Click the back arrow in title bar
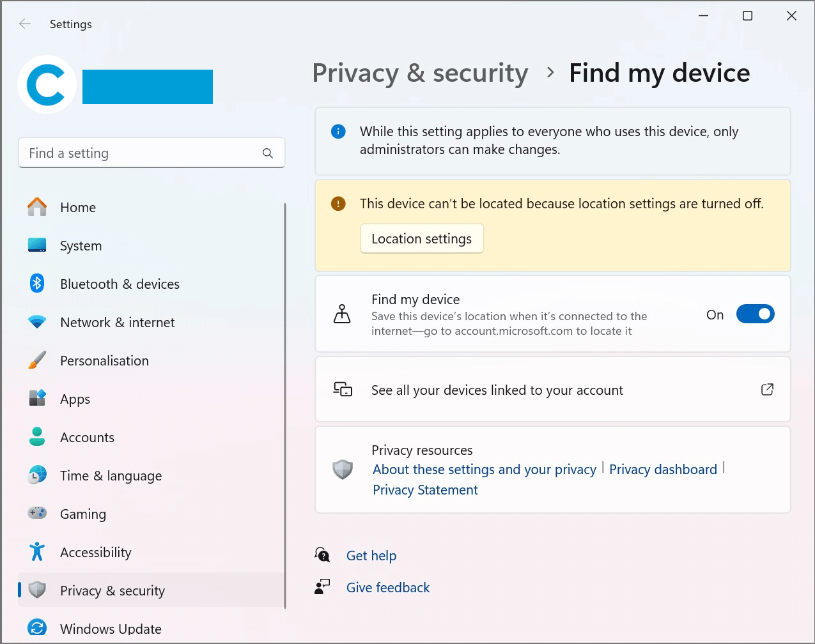 (25, 24)
